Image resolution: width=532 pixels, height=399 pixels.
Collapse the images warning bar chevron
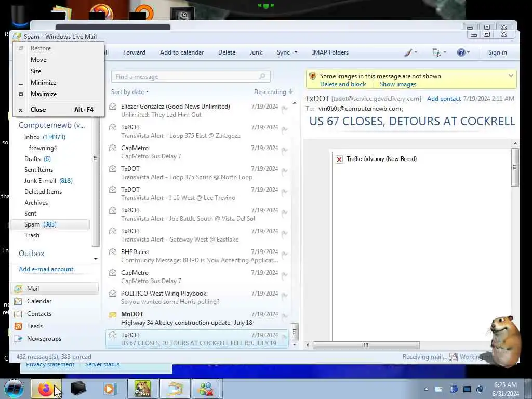pos(511,76)
